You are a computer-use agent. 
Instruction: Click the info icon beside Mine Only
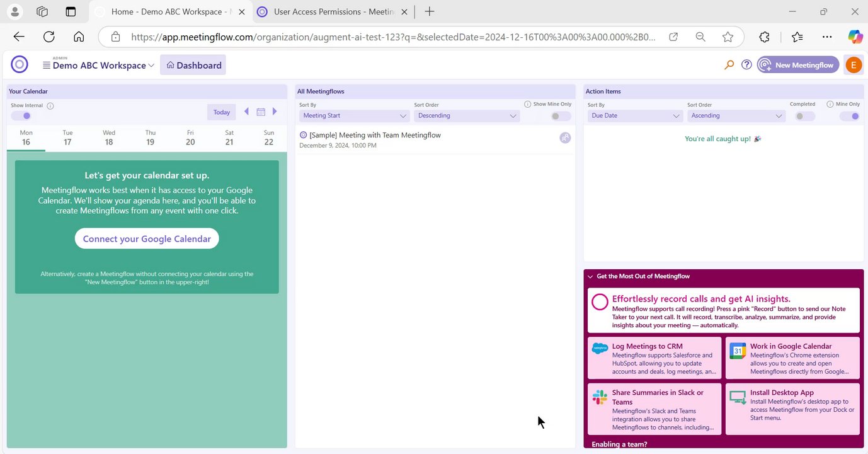830,104
